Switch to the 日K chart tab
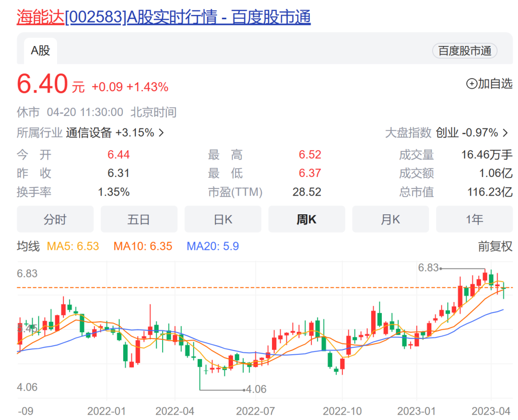The width and height of the screenshot is (518, 420). (223, 219)
